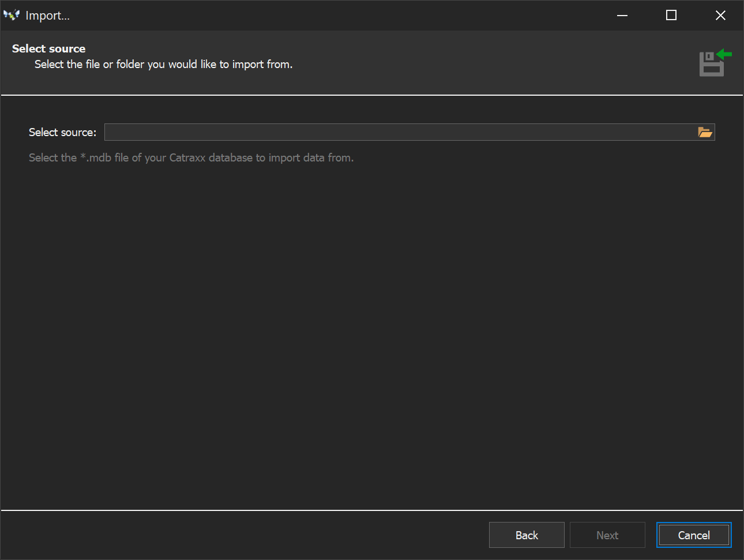This screenshot has height=560, width=744.
Task: Open the folder browse icon in source field
Action: (705, 132)
